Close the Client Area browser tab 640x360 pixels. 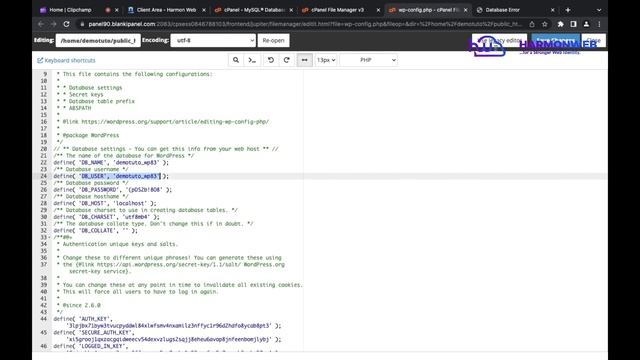click(x=204, y=10)
